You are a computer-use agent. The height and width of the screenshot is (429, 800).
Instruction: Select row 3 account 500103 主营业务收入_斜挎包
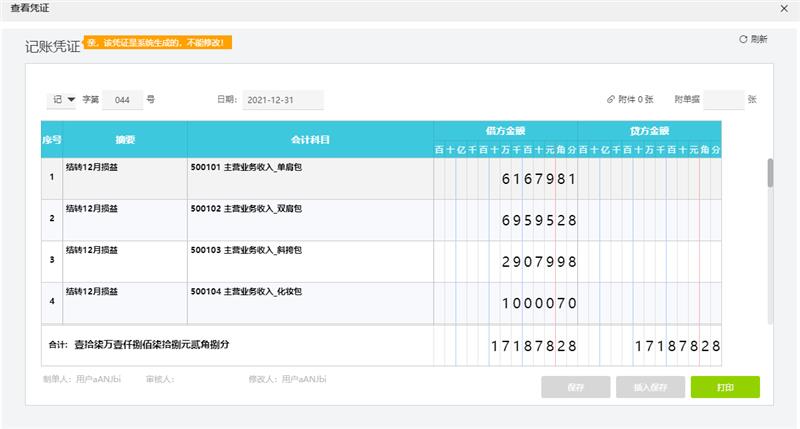pyautogui.click(x=246, y=250)
